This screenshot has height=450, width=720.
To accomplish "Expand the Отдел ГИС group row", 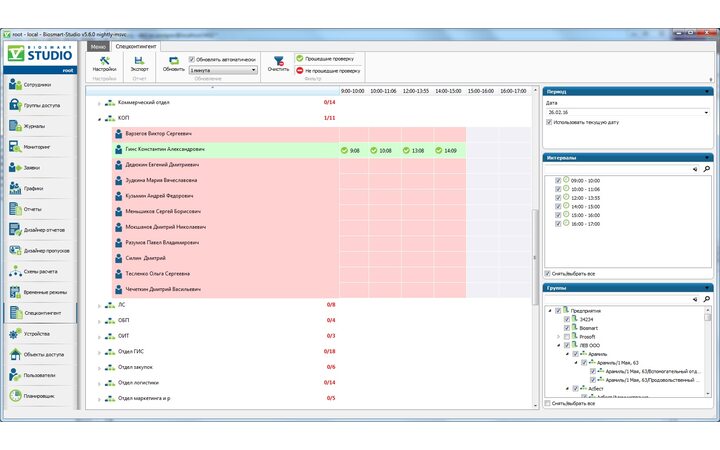I will pos(98,351).
